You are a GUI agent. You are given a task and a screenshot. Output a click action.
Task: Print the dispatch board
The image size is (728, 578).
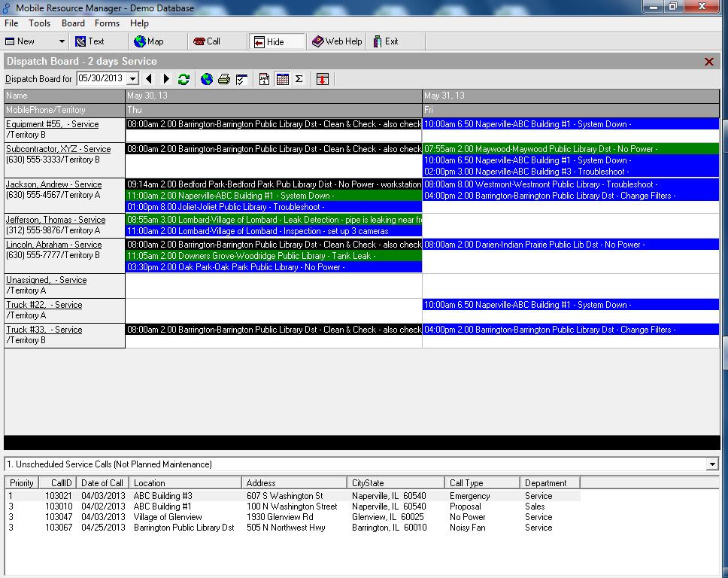tap(224, 79)
